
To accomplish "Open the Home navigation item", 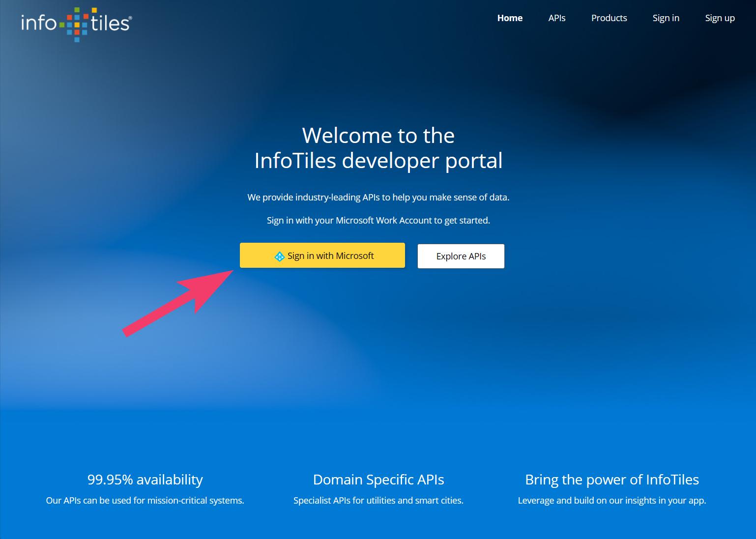I will click(x=510, y=18).
